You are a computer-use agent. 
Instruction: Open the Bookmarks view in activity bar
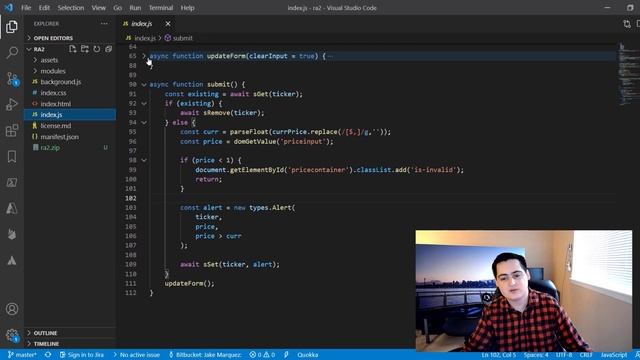coord(12,157)
